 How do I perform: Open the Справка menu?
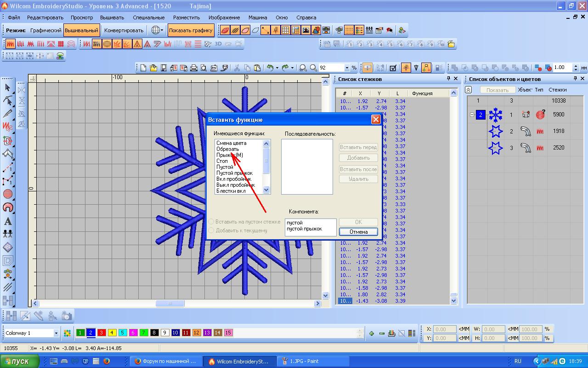coord(306,17)
